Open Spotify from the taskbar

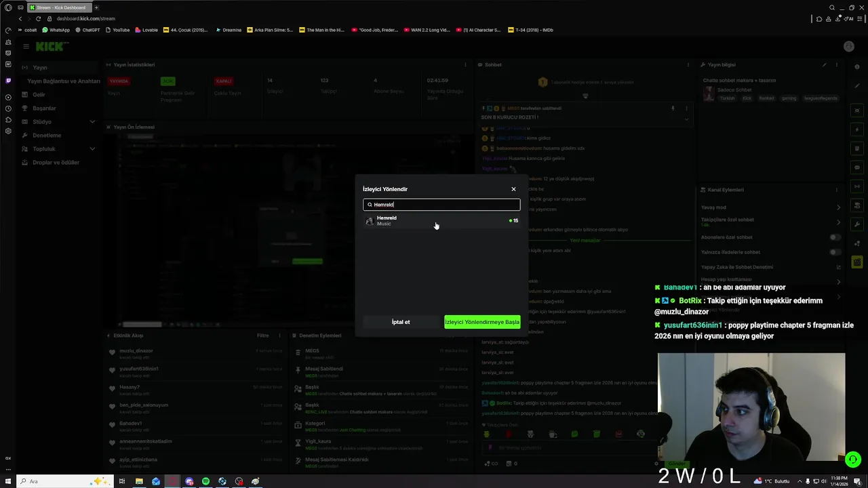(205, 481)
